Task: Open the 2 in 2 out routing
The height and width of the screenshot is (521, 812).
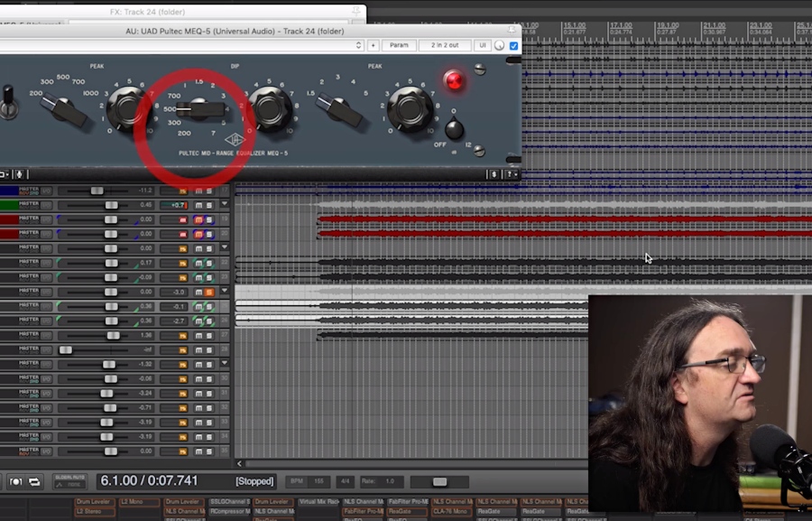Action: 445,45
